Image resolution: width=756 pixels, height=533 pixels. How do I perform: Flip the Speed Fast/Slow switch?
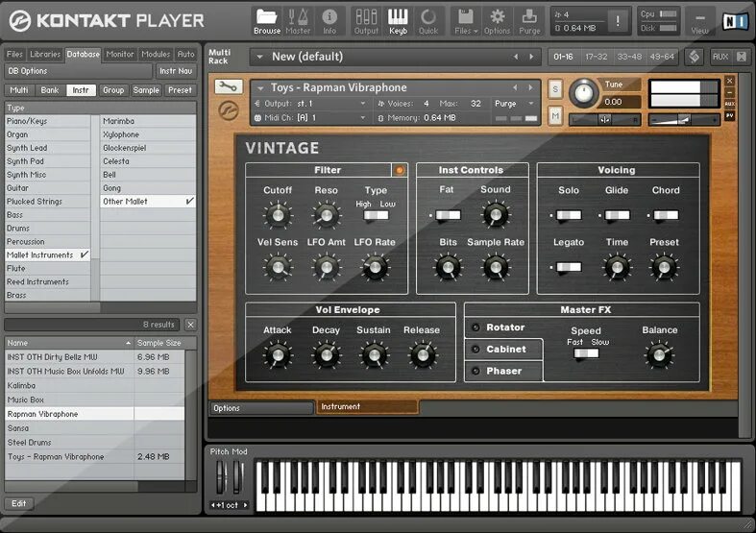pyautogui.click(x=586, y=353)
